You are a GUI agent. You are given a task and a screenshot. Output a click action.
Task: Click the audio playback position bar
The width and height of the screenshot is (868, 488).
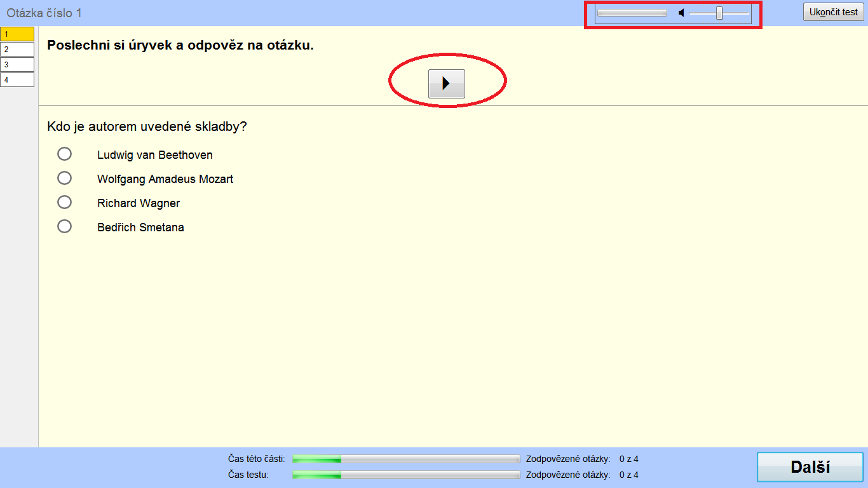pyautogui.click(x=632, y=13)
